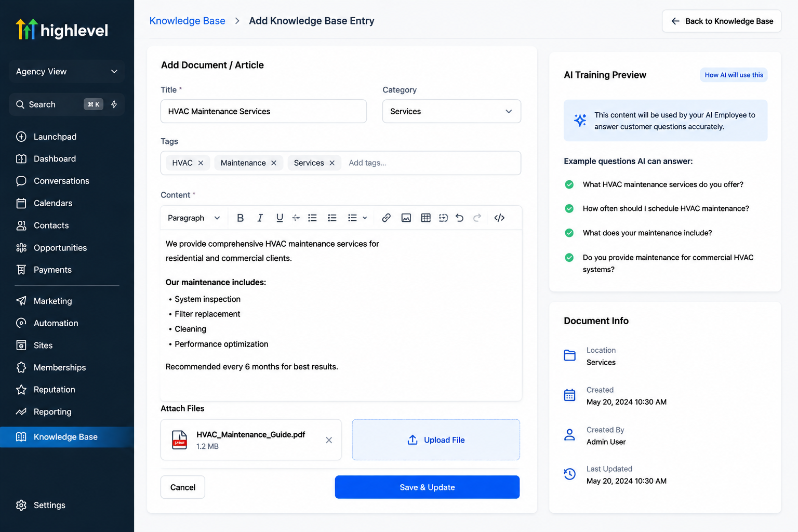The height and width of the screenshot is (532, 798).
Task: Click the Title input field
Action: (263, 111)
